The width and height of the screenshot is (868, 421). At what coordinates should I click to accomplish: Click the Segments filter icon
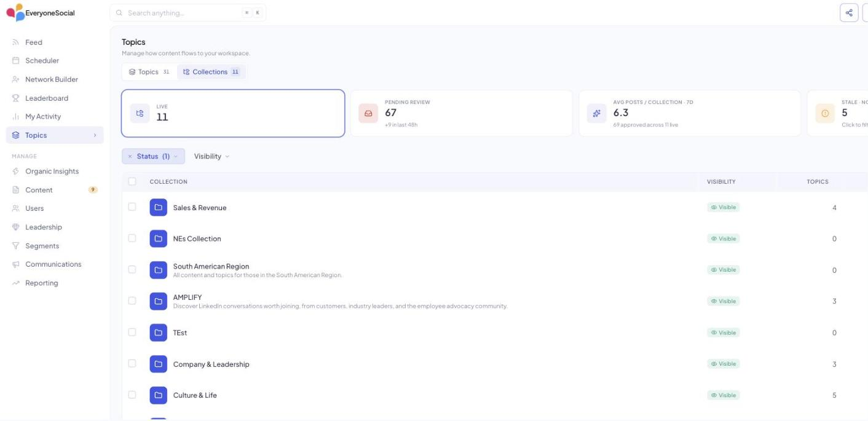pos(16,246)
